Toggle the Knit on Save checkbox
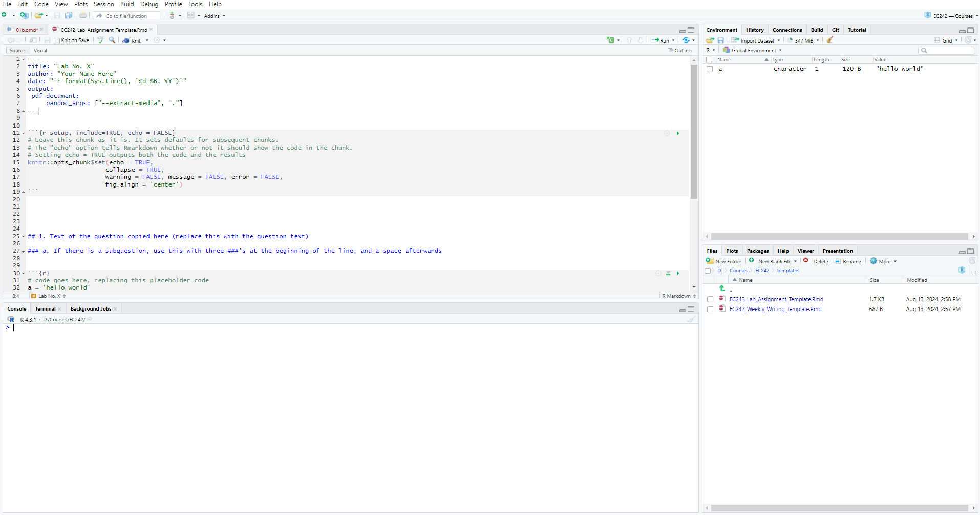The width and height of the screenshot is (980, 515). coord(57,40)
